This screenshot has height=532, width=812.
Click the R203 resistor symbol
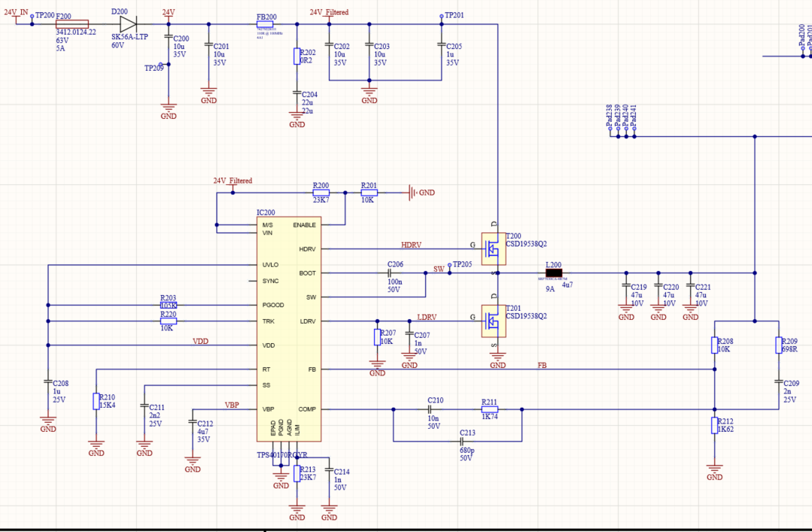tap(169, 305)
